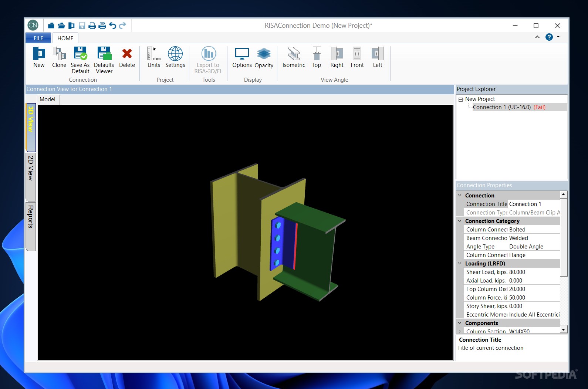The width and height of the screenshot is (588, 389).
Task: Edit the Shear Load 80.000 field
Action: [534, 272]
